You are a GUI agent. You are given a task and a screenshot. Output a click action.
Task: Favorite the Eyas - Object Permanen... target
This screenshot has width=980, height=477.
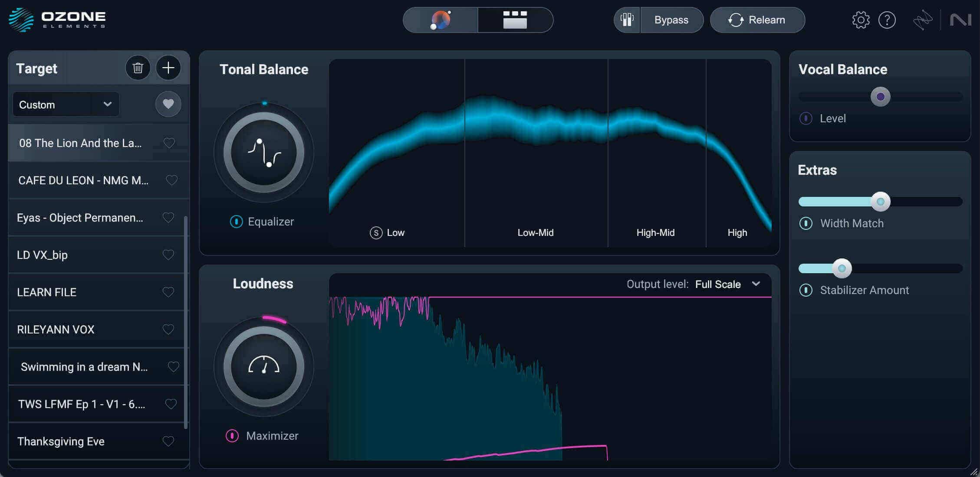[x=168, y=218]
